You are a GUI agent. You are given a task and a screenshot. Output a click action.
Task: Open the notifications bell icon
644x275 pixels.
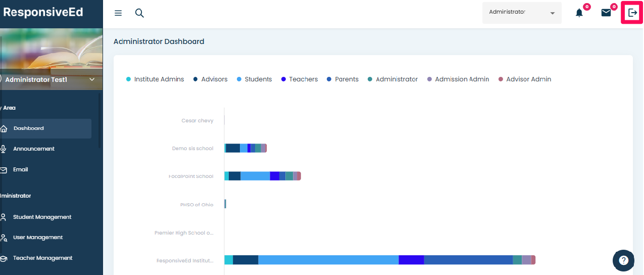pyautogui.click(x=579, y=13)
